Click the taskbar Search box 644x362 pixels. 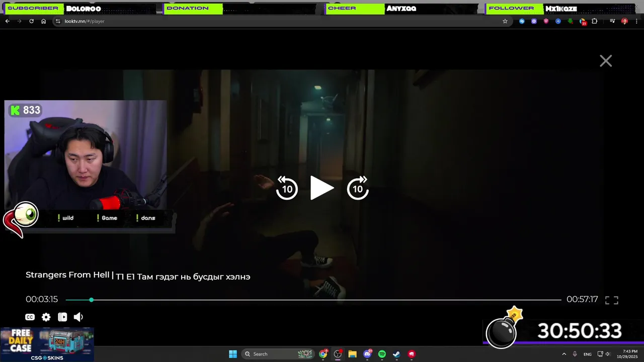278,354
